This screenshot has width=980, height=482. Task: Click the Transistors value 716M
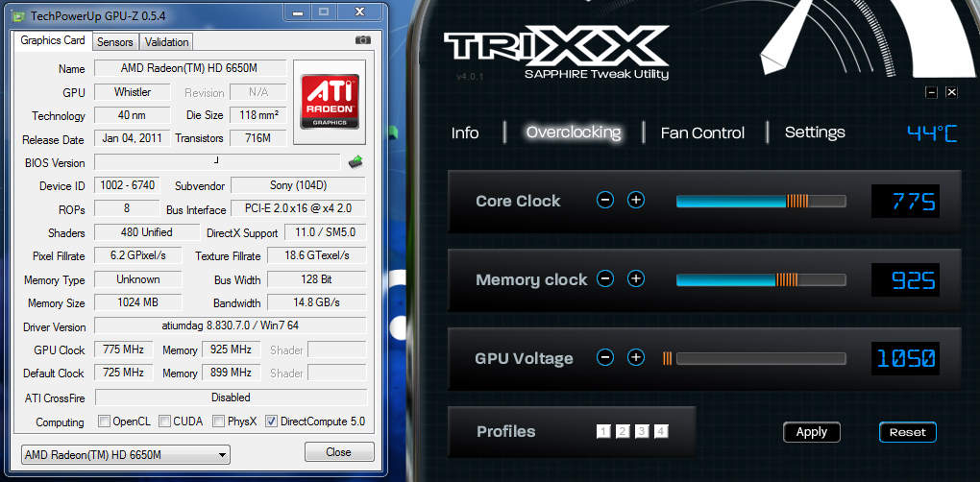coord(258,138)
